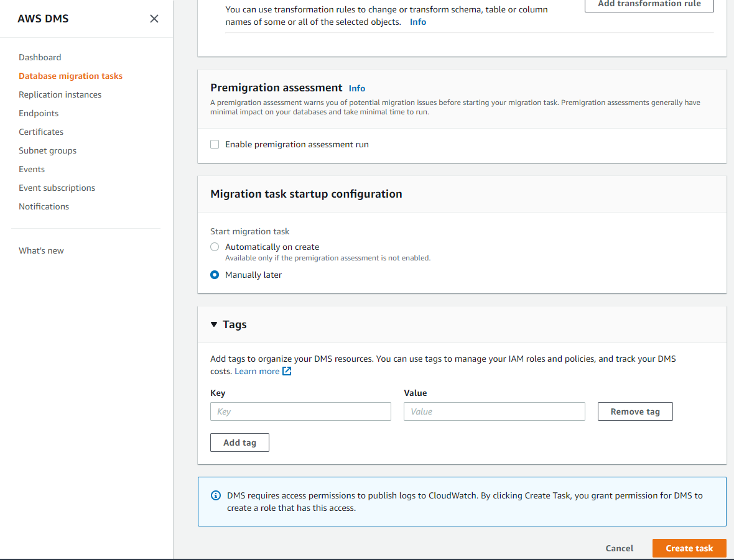Open the Endpoints page
This screenshot has width=734, height=560.
coord(39,113)
